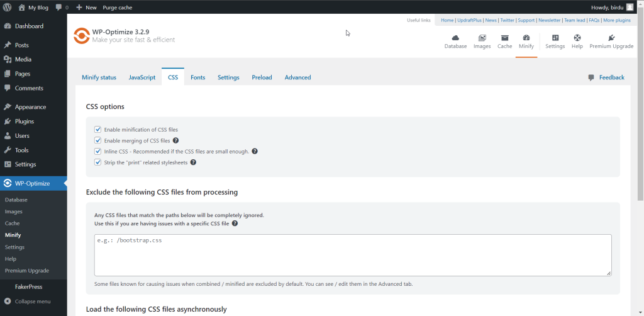Screen dimensions: 644x316
Task: Open the New content menu
Action: pyautogui.click(x=86, y=8)
